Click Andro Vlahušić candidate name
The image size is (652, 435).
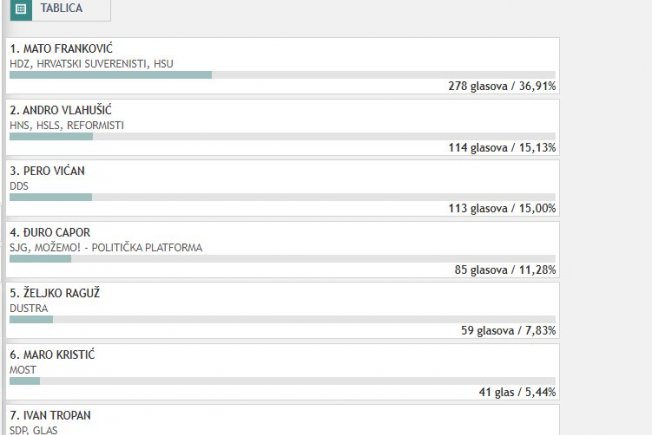click(x=61, y=110)
